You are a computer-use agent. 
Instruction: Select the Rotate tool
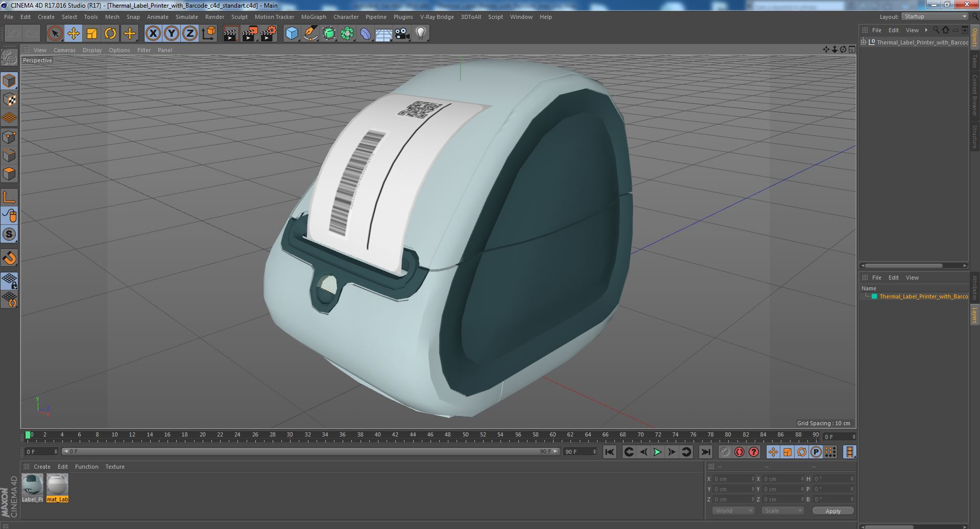[x=110, y=34]
